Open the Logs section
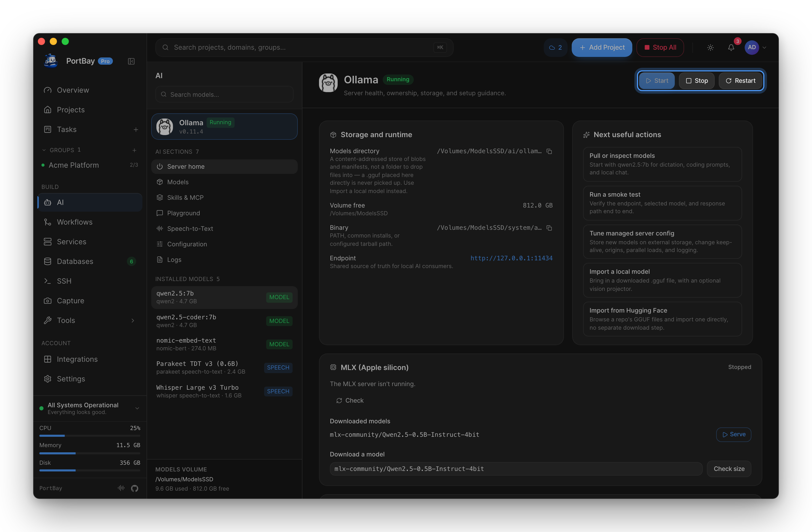812x532 pixels. click(224, 260)
